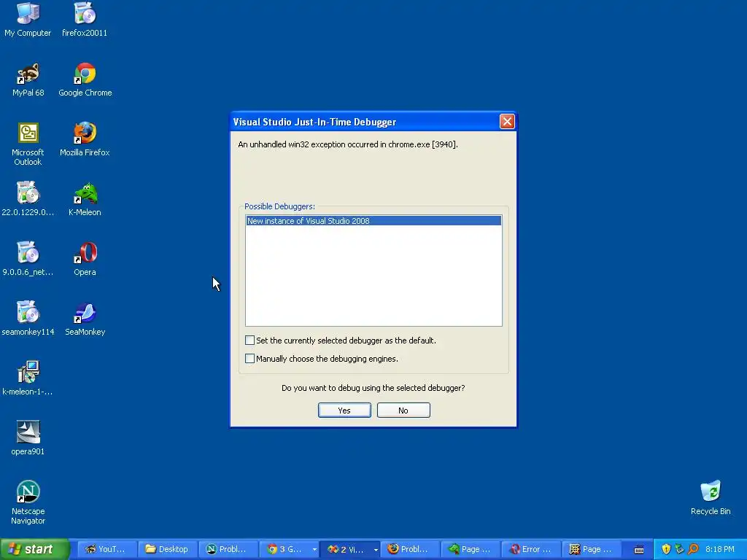The width and height of the screenshot is (747, 560).
Task: Click the 'An unhandled win32 exception' message
Action: pos(348,144)
